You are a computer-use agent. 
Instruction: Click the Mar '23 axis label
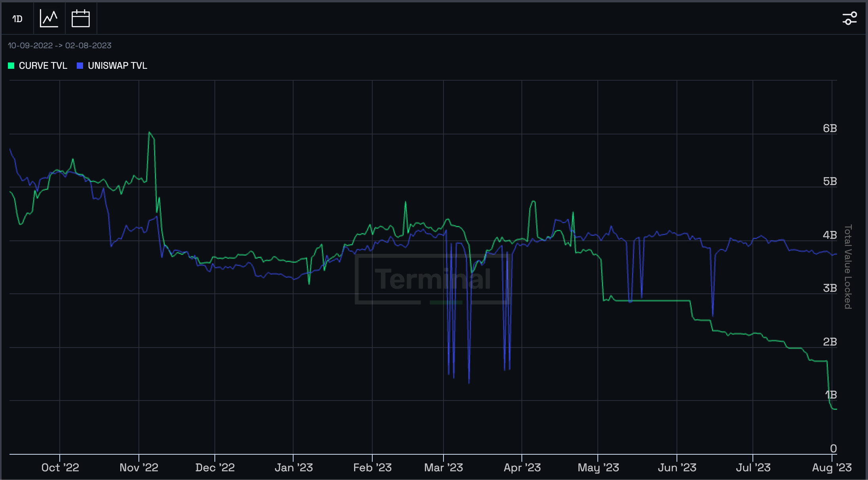pyautogui.click(x=443, y=467)
